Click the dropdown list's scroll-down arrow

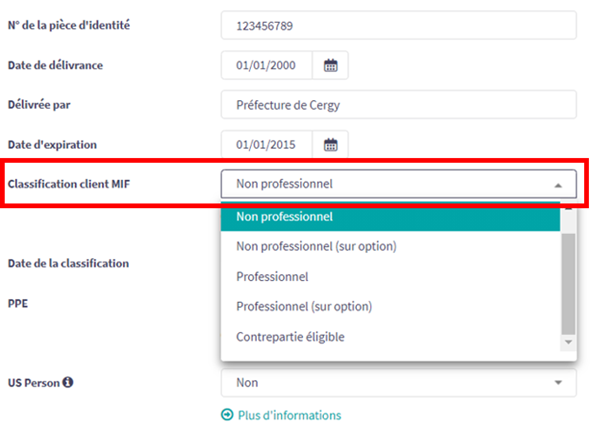pos(568,342)
